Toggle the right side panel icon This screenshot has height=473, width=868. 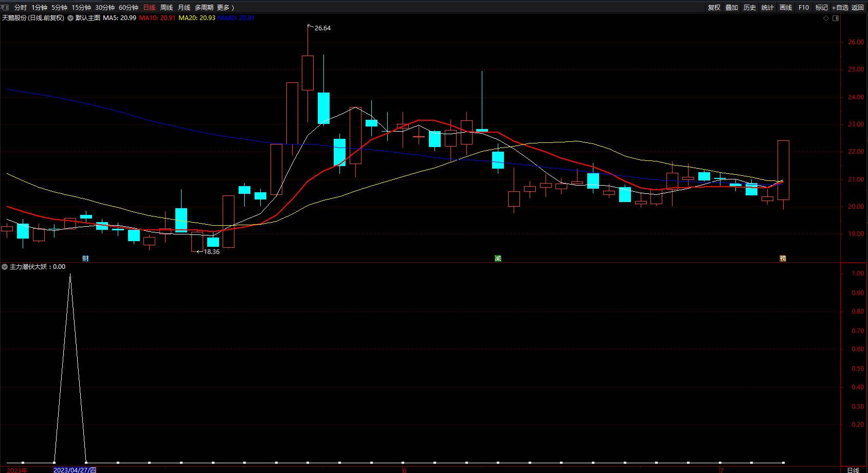pyautogui.click(x=836, y=18)
